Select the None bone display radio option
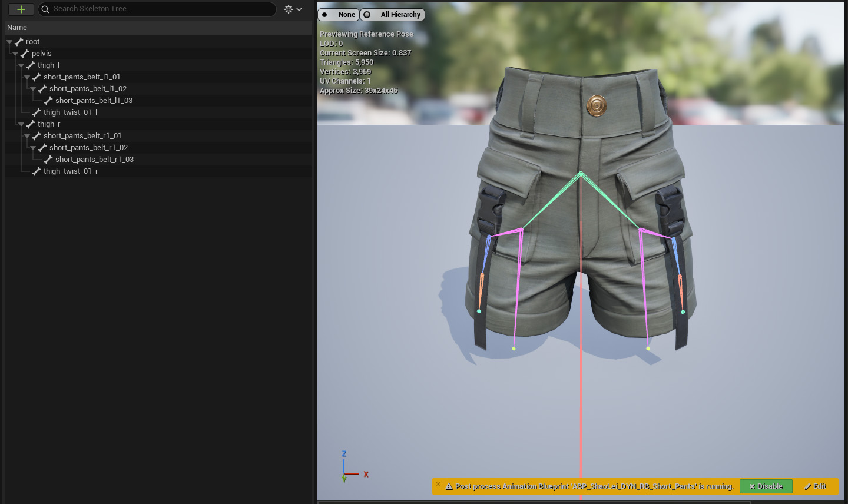 [x=339, y=15]
